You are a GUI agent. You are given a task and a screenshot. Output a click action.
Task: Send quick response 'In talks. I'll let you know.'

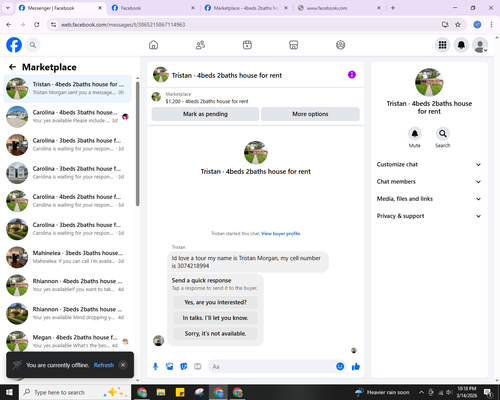pos(215,318)
